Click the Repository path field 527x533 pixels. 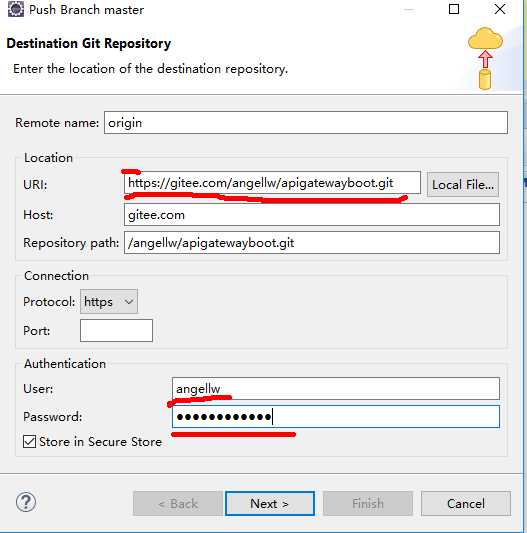pyautogui.click(x=312, y=243)
